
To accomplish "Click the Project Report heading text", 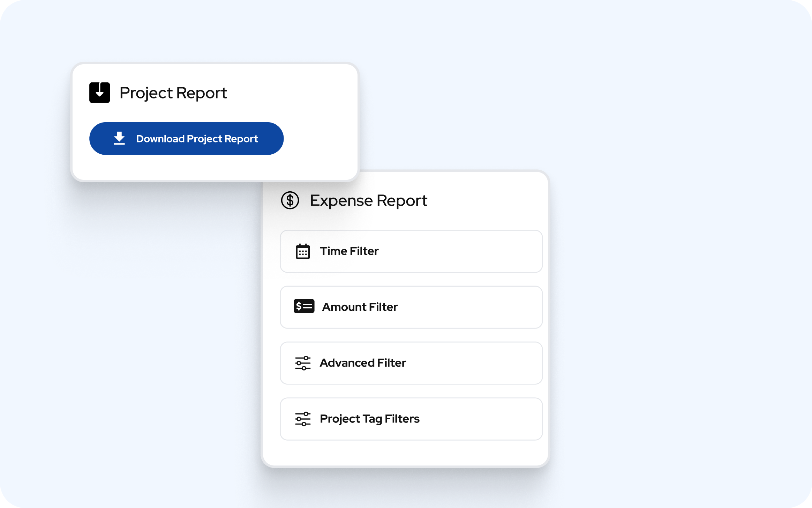I will (x=173, y=93).
